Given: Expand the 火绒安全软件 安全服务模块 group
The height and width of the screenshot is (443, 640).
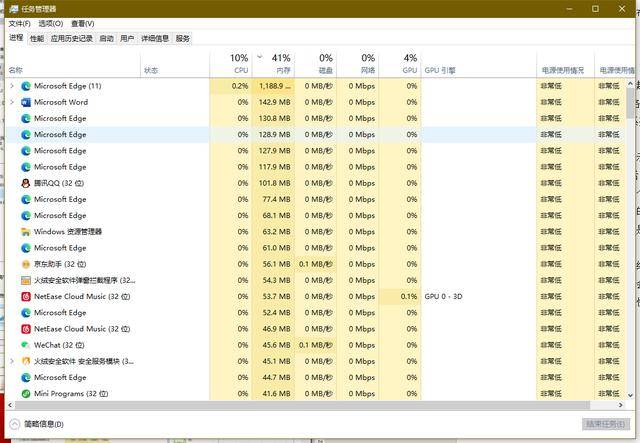Looking at the screenshot, I should (12, 361).
